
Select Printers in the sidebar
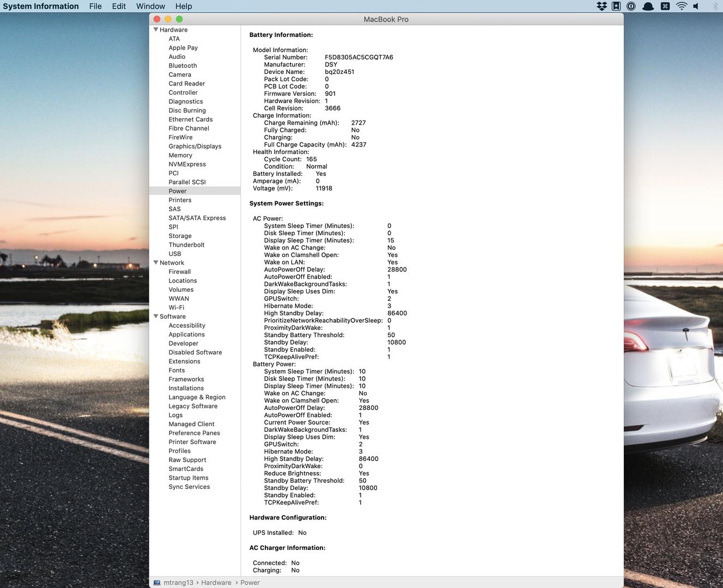(x=180, y=200)
